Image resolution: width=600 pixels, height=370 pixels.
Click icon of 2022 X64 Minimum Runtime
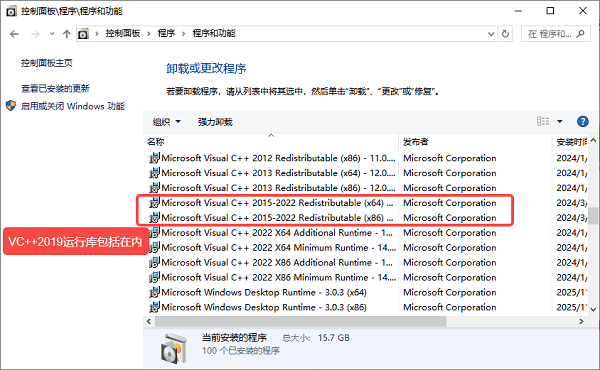click(154, 248)
